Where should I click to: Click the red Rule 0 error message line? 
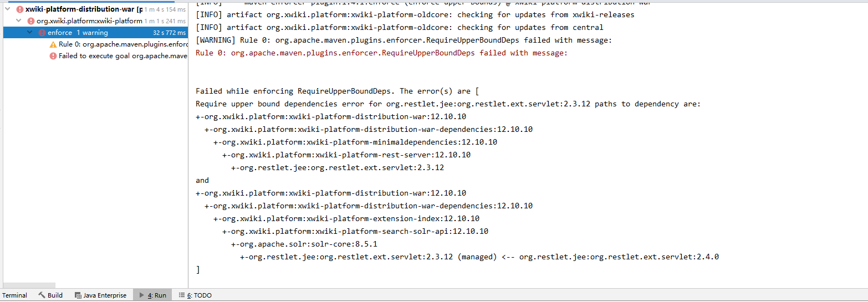(381, 53)
